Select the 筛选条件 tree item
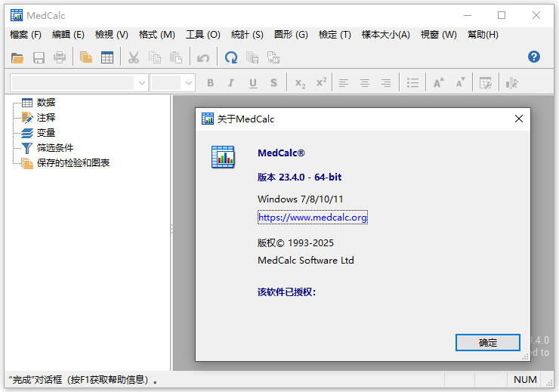This screenshot has width=559, height=392. (55, 148)
